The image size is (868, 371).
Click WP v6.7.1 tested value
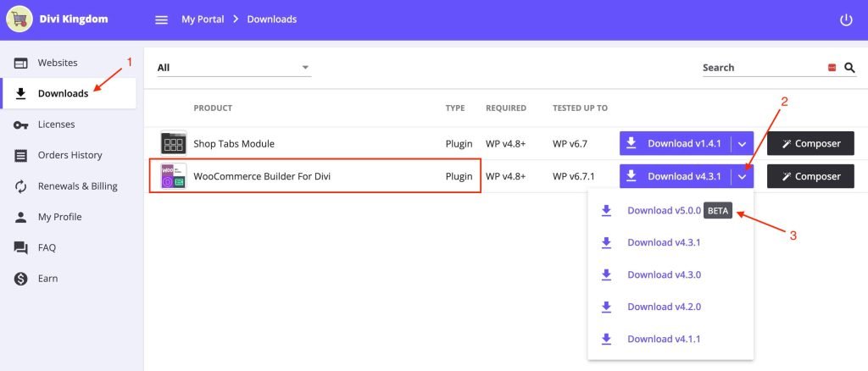[574, 177]
